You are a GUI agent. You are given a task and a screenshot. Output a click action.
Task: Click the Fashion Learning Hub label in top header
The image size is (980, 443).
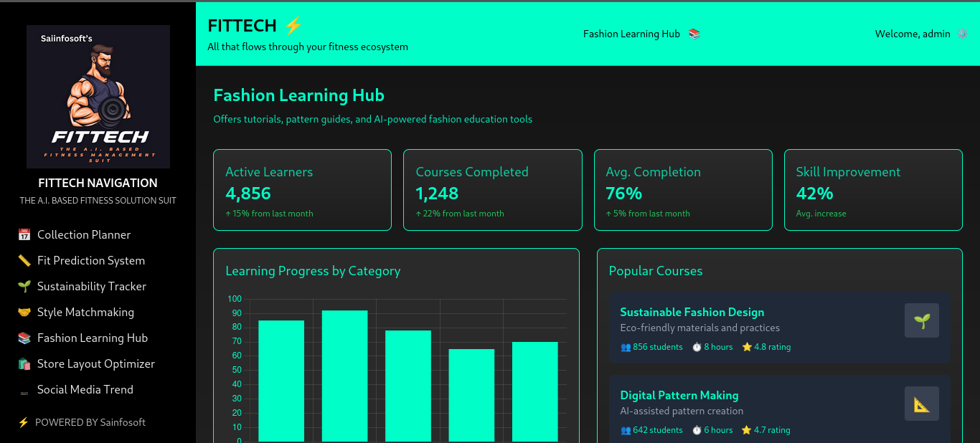(631, 34)
